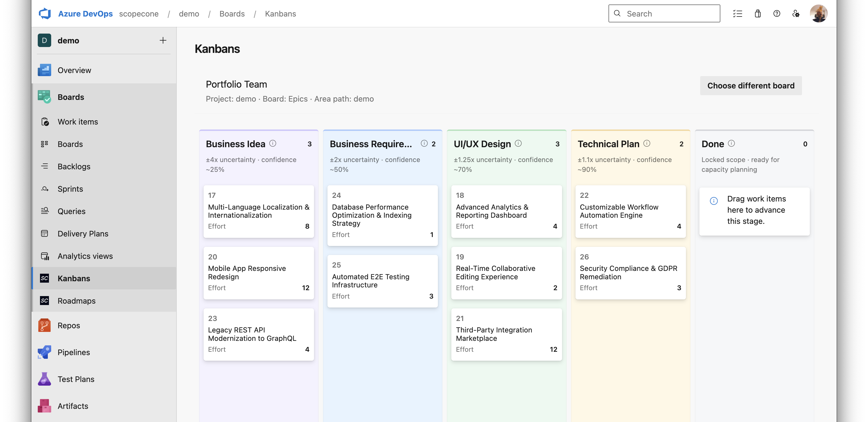
Task: Open the Artifacts section
Action: 72,406
